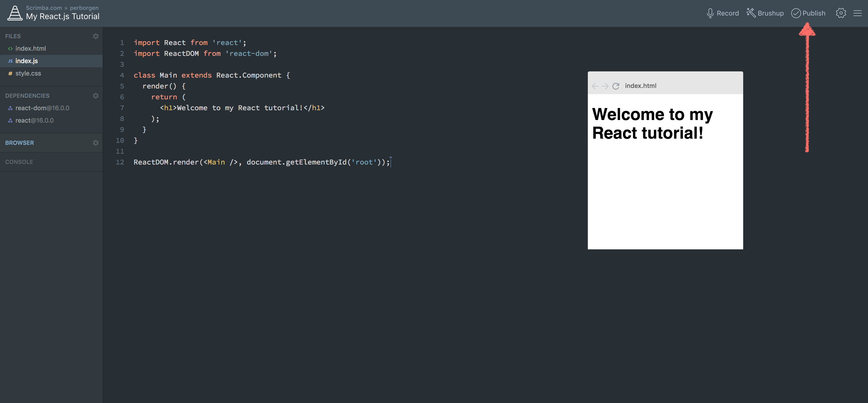Screen dimensions: 868x403
Task: Click the Scrimba logo icon
Action: [x=15, y=13]
